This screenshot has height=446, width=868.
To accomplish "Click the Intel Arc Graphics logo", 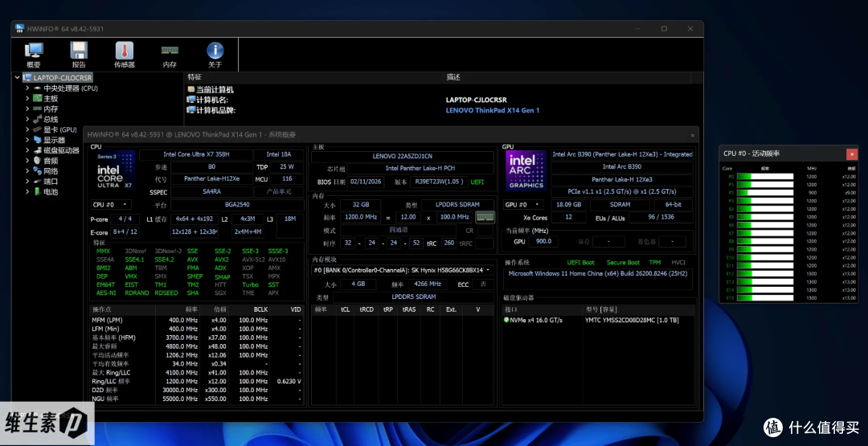I will (526, 171).
